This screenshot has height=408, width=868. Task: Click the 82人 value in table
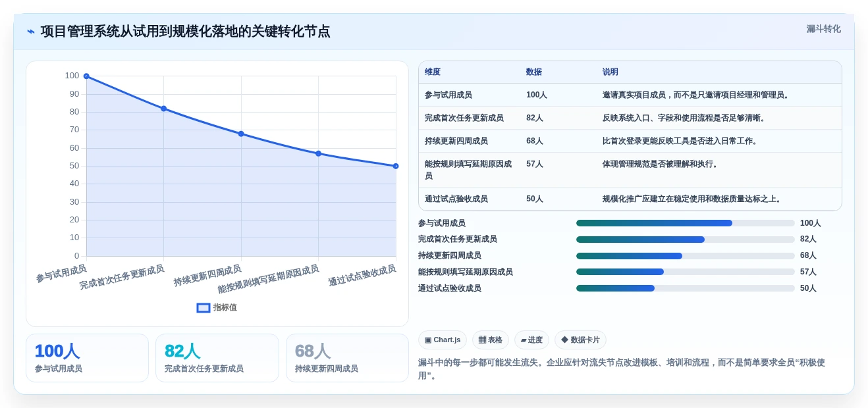point(535,118)
